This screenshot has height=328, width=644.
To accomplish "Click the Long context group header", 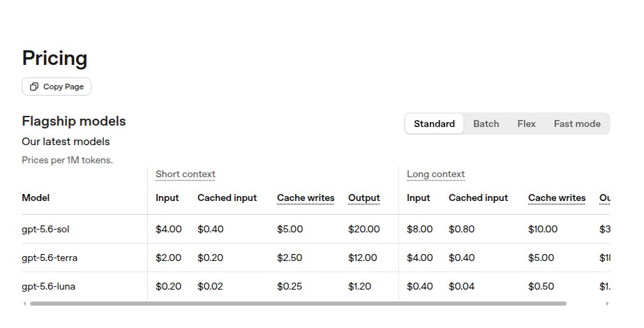I will click(436, 174).
